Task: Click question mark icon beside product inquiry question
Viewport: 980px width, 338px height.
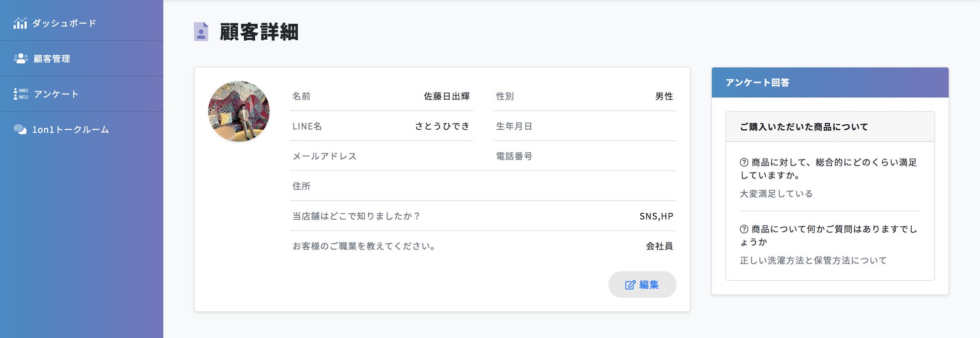Action: coord(744,229)
